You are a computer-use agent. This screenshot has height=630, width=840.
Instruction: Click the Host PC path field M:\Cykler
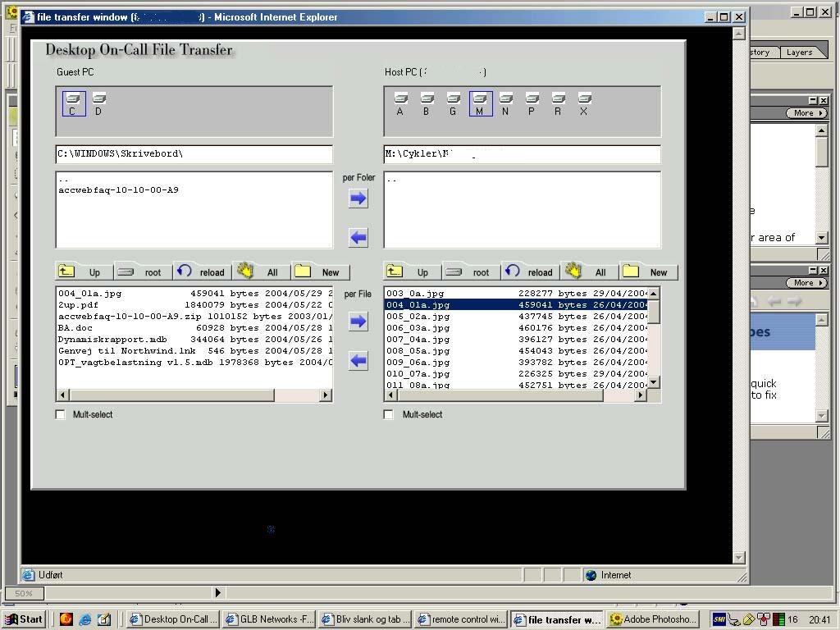tap(523, 153)
